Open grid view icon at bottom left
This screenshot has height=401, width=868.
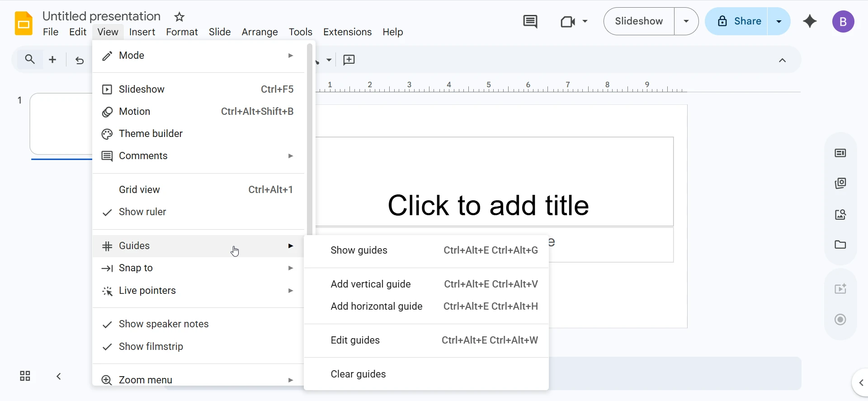click(25, 376)
